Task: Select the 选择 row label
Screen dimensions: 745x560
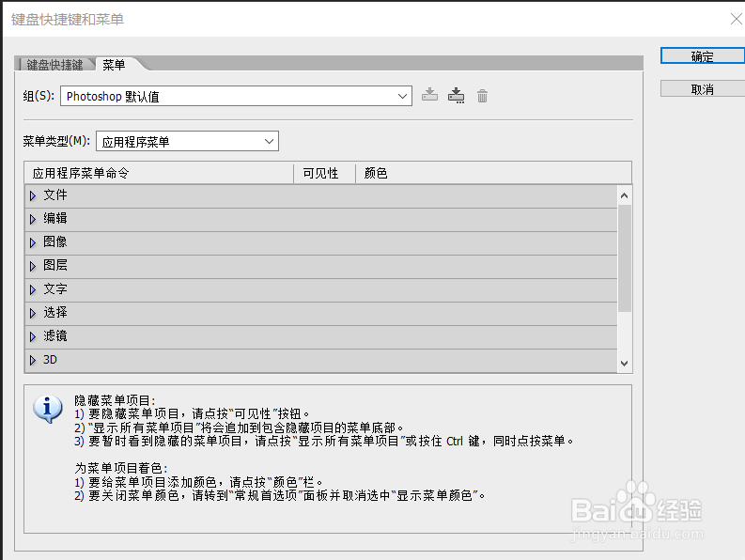Action: point(55,312)
